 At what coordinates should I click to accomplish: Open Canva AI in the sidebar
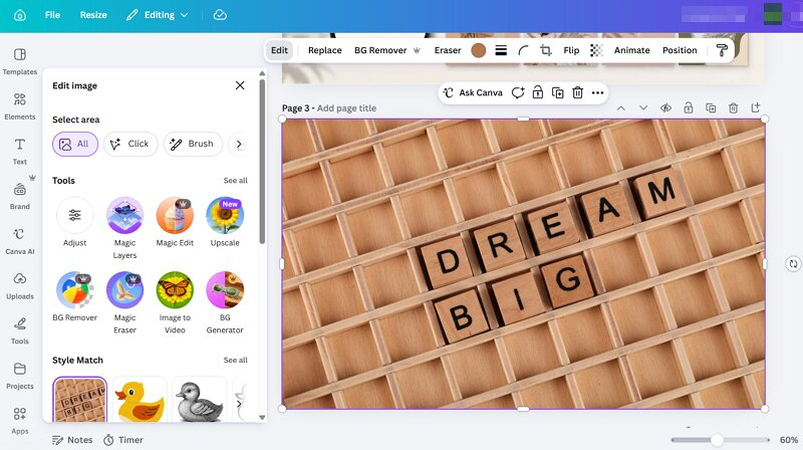pos(19,241)
